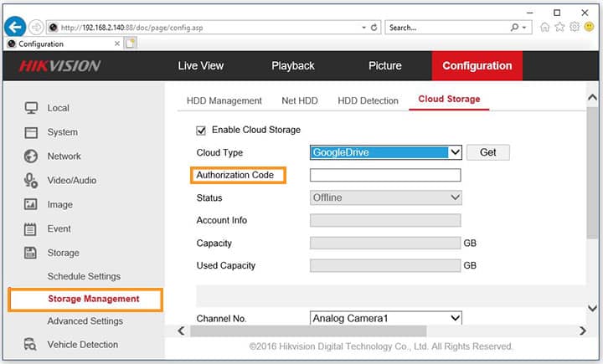Expand the Channel No. Analog Camera1 dropdown

[x=385, y=318]
